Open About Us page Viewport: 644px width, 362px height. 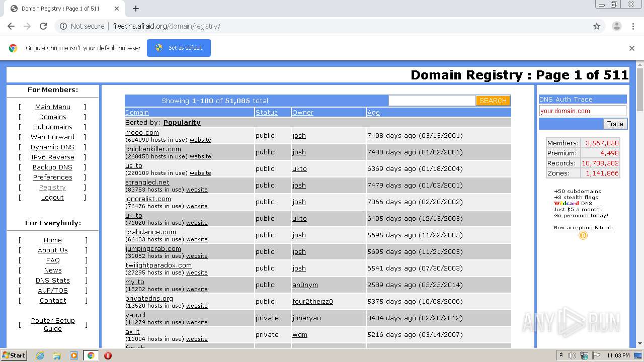[x=52, y=250]
